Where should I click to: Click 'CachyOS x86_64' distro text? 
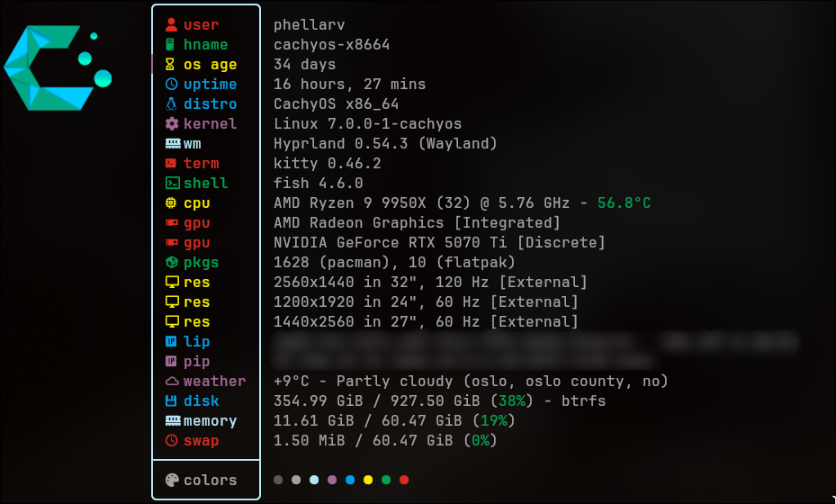[337, 104]
